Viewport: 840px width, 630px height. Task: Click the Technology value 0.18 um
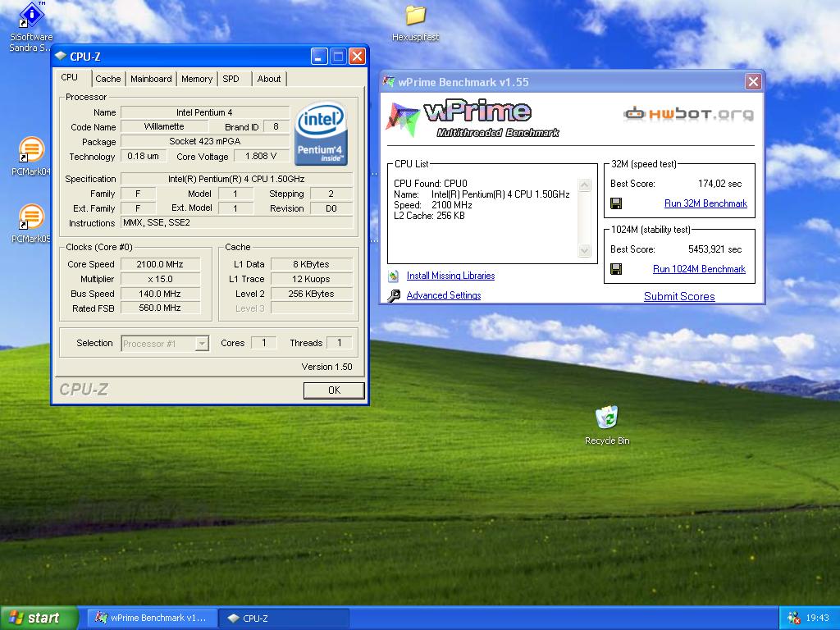click(x=143, y=156)
